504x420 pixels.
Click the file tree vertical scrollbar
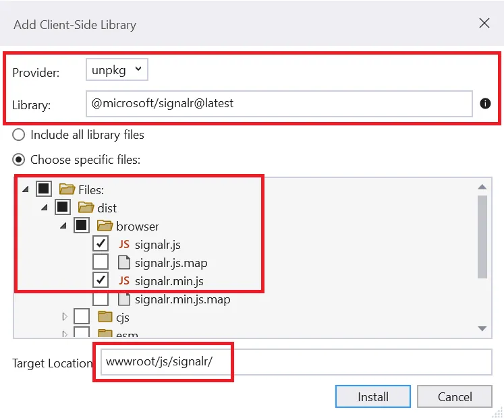pos(482,236)
